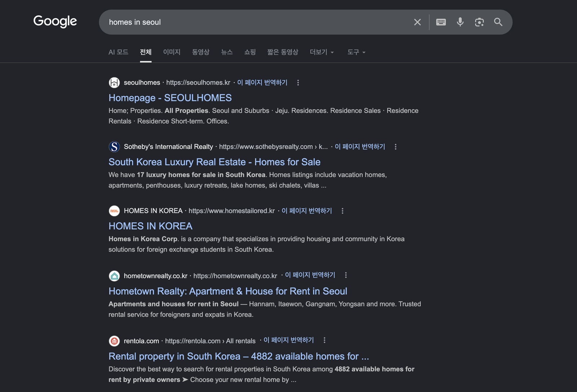
Task: Search by image with the camera lens icon
Action: (479, 22)
